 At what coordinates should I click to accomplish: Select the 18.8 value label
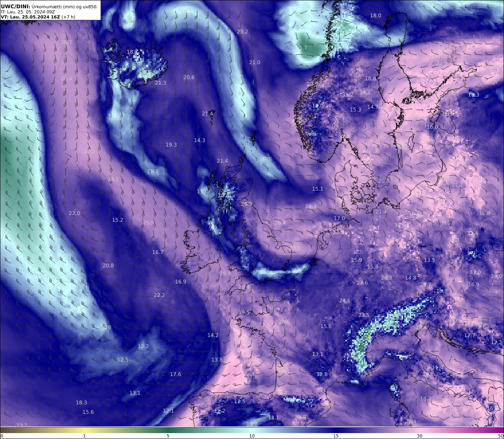[x=371, y=78]
